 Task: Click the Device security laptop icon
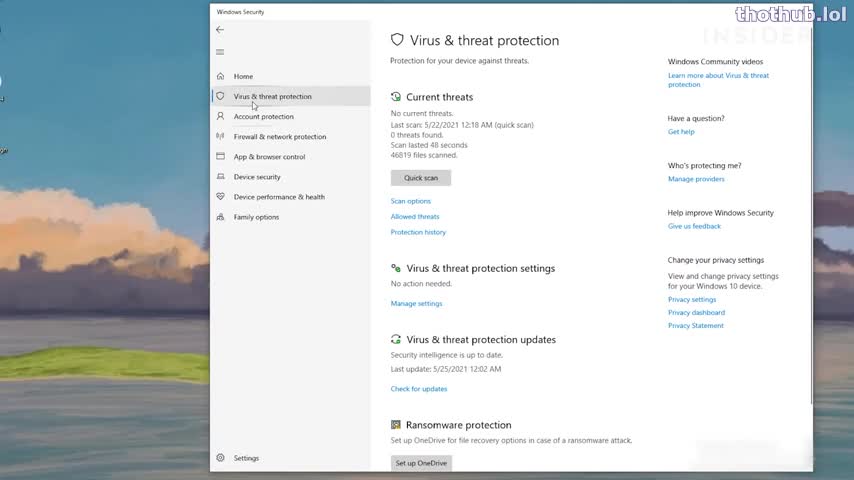(x=221, y=177)
